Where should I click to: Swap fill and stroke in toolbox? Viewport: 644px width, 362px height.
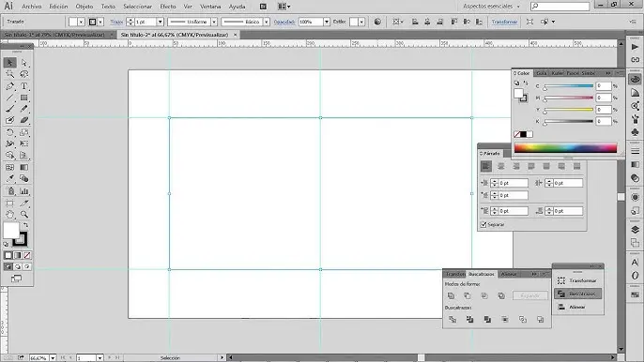point(26,225)
